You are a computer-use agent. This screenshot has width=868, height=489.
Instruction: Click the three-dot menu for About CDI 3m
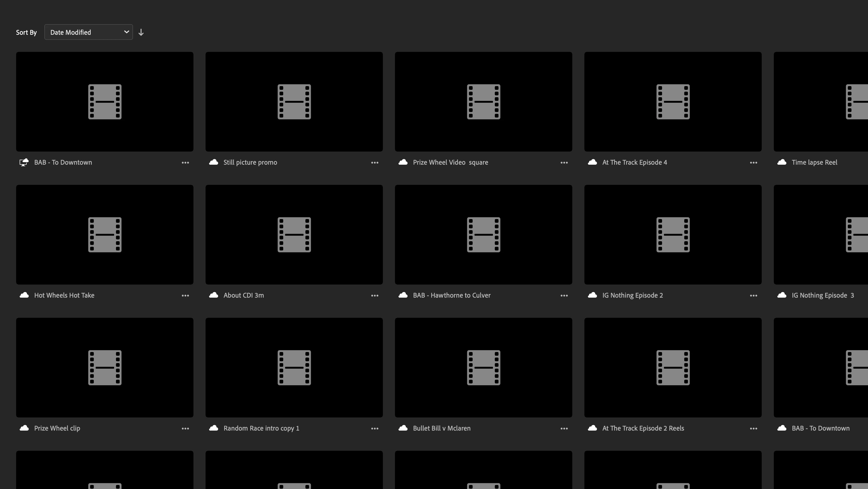(374, 296)
